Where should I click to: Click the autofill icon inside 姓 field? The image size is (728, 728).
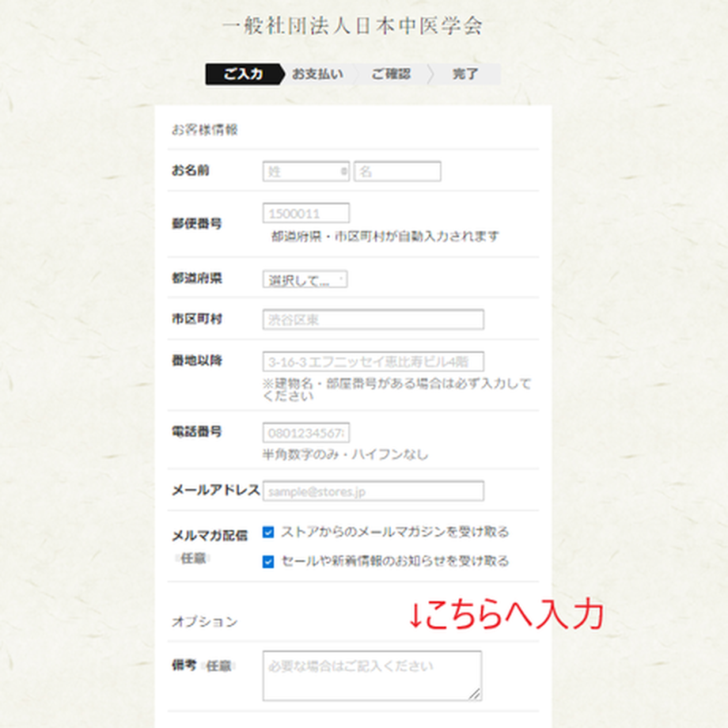(343, 172)
